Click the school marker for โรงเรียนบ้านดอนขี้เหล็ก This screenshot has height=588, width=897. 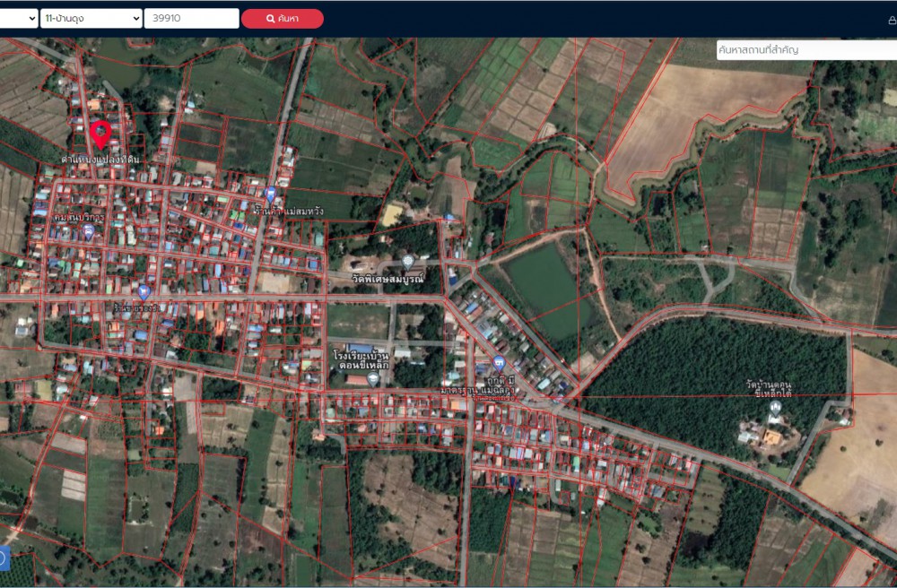[373, 379]
